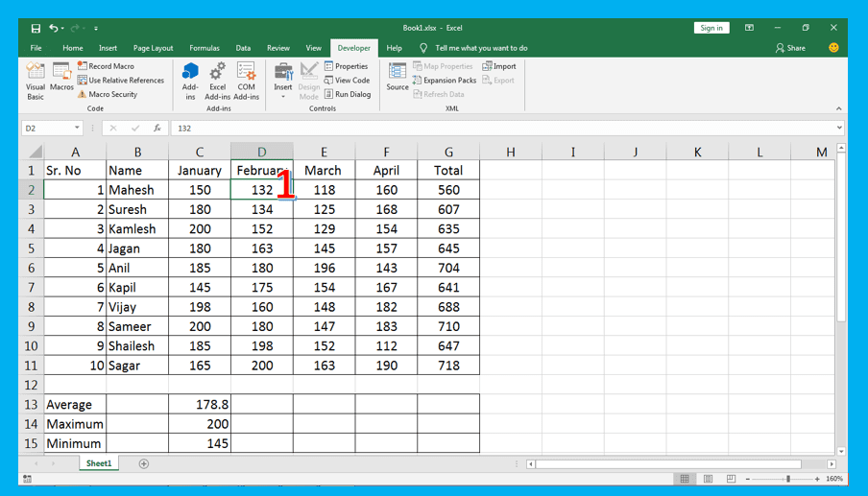The image size is (868, 496).
Task: Toggle Design Mode
Action: pyautogui.click(x=309, y=81)
